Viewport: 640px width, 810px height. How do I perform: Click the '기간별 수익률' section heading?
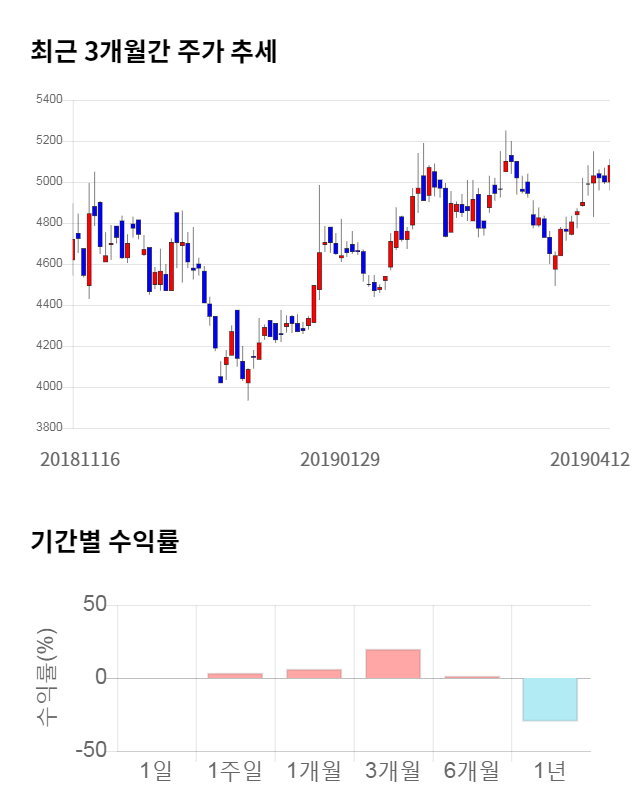click(104, 542)
